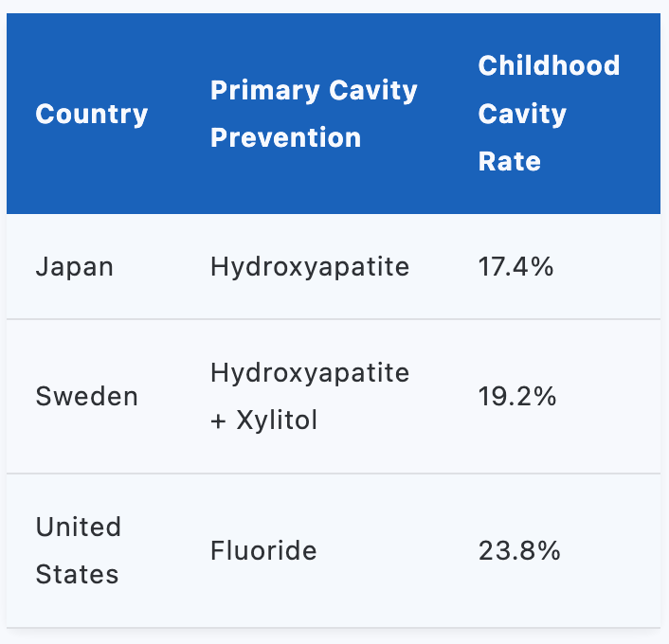Select the United States country cell
The width and height of the screenshot is (669, 644).
pyautogui.click(x=79, y=550)
